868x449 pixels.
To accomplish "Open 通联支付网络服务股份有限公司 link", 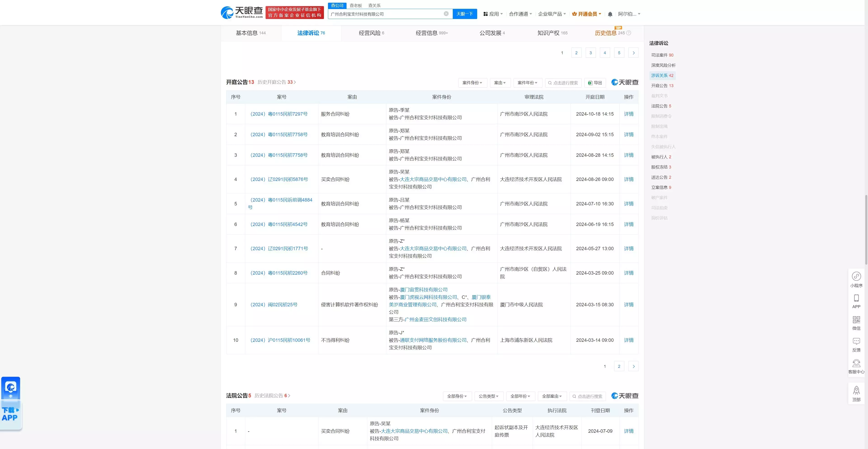I will (433, 340).
